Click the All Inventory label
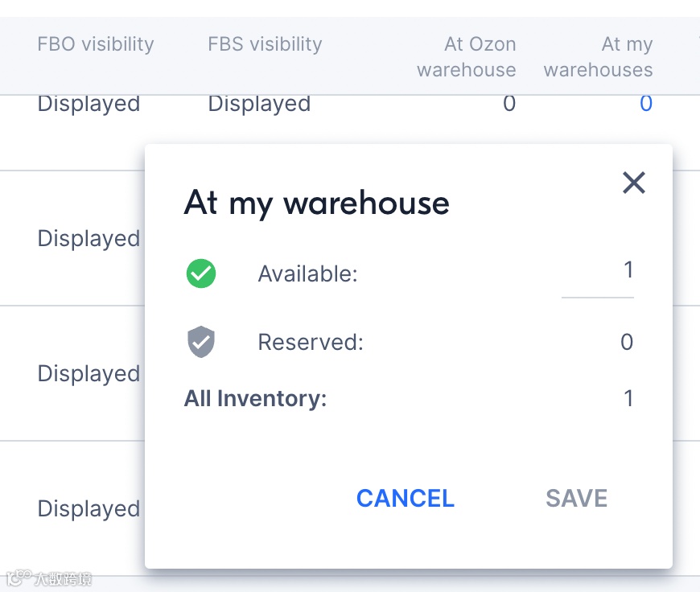The image size is (700, 592). pyautogui.click(x=255, y=398)
